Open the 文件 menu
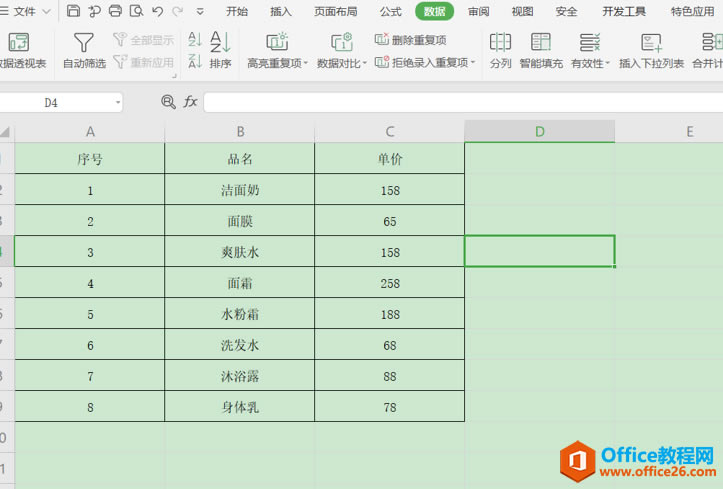 [24, 11]
